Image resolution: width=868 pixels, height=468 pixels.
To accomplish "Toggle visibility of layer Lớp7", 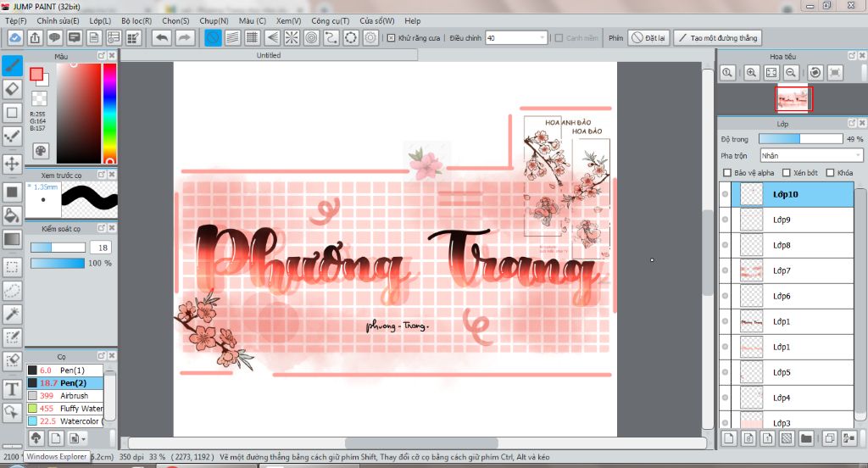I will coord(726,270).
